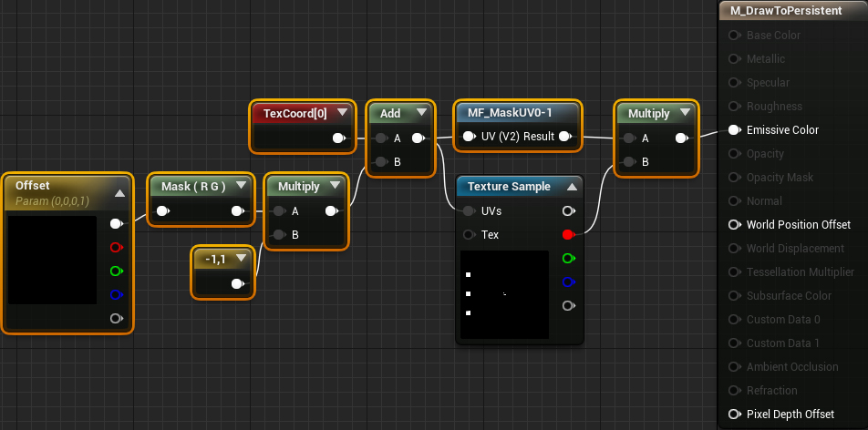
Task: Click the Add node's A input pin
Action: pyautogui.click(x=381, y=138)
